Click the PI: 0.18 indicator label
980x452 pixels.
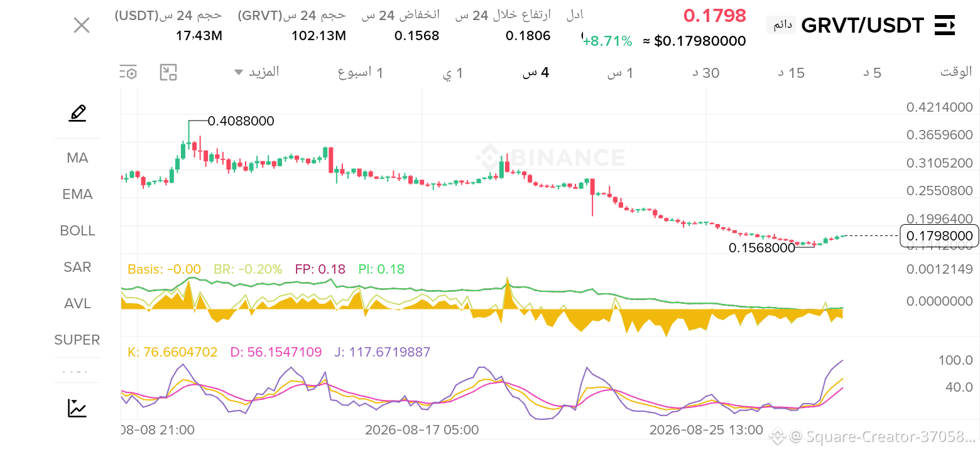[x=381, y=269]
